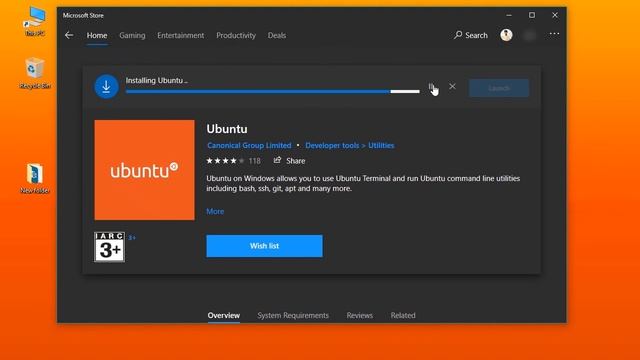
Task: Click the Ubuntu app title text
Action: click(227, 129)
